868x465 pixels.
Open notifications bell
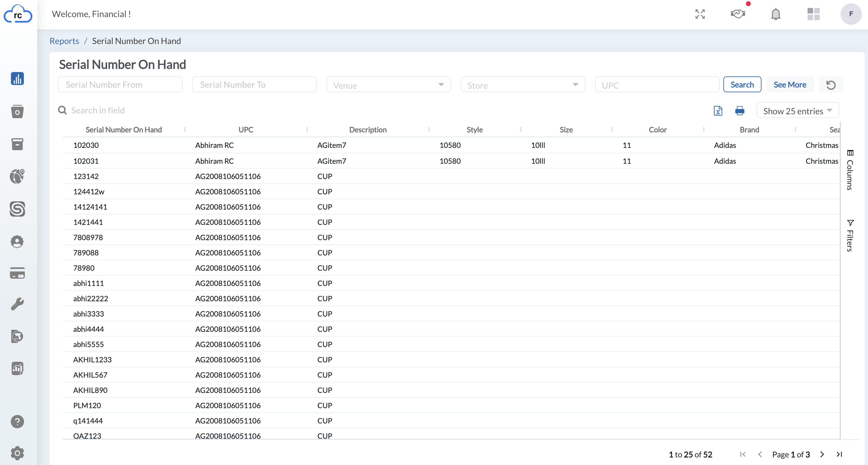coord(776,14)
